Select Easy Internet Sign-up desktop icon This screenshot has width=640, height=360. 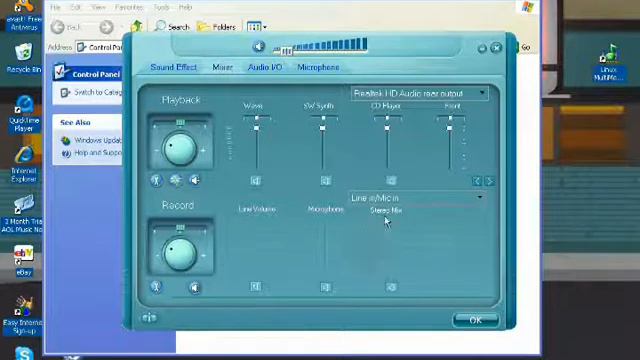click(x=23, y=315)
